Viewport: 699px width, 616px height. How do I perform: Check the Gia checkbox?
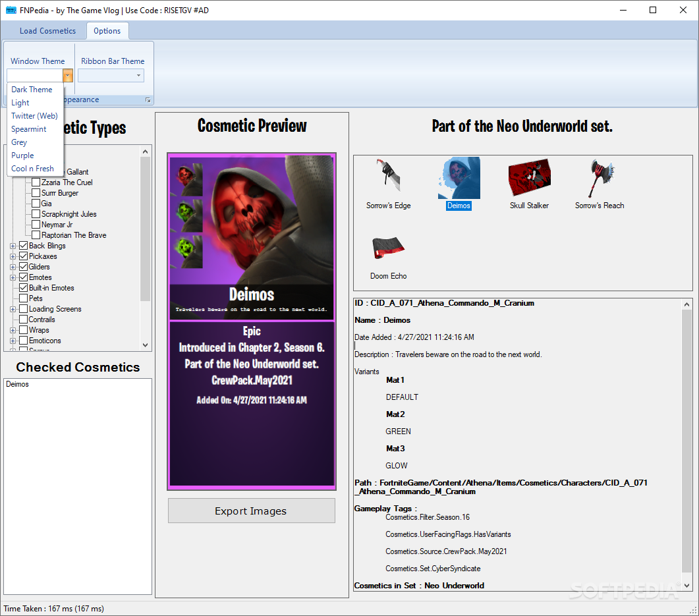(x=36, y=204)
